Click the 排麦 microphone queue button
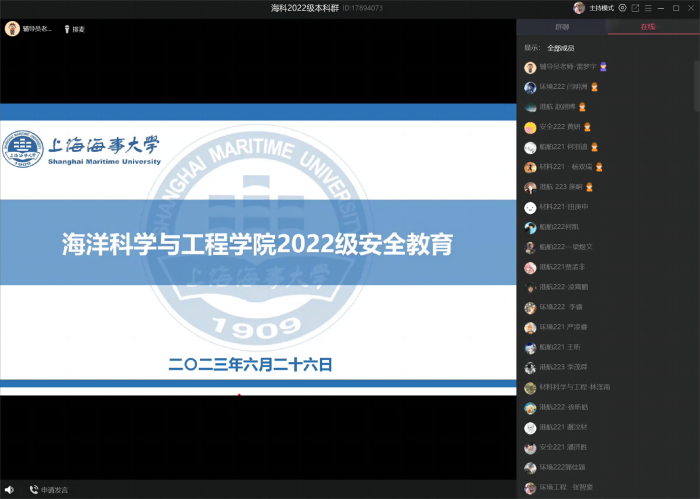The width and height of the screenshot is (700, 499). (74, 29)
